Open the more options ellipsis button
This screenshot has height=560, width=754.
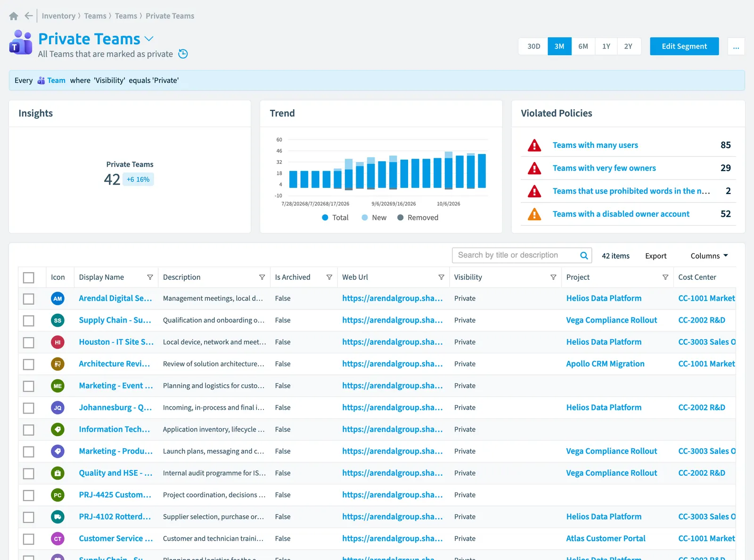736,46
